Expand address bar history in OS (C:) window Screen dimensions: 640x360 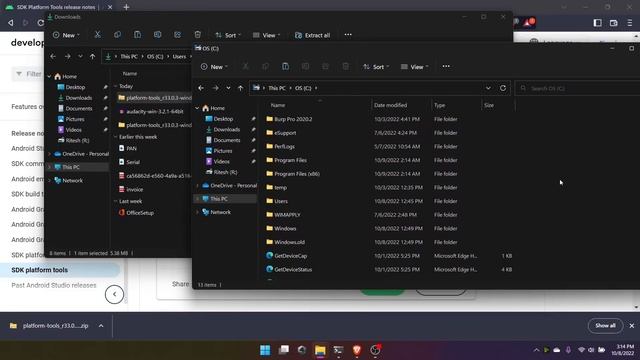coord(488,88)
